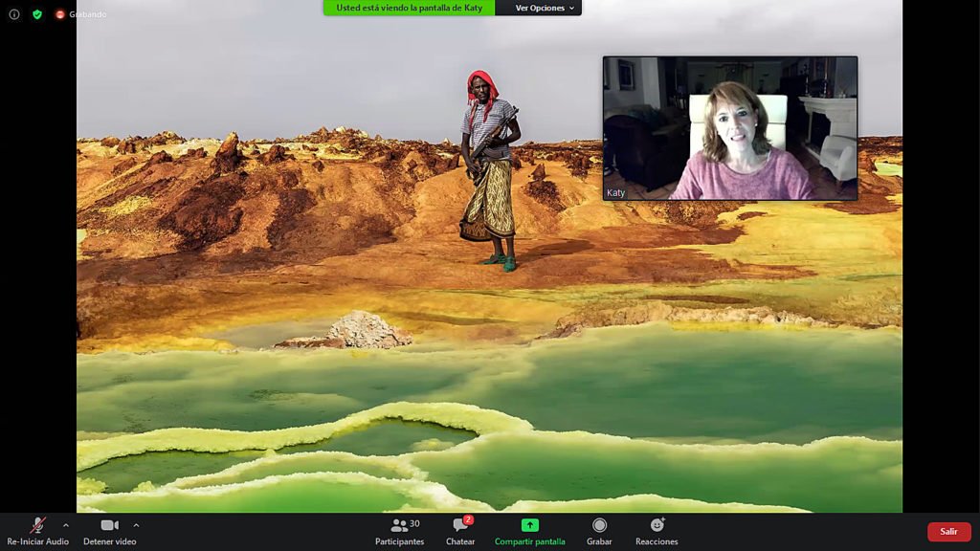Expand audio settings arrow beside microphone
The height and width of the screenshot is (551, 980).
pyautogui.click(x=65, y=525)
